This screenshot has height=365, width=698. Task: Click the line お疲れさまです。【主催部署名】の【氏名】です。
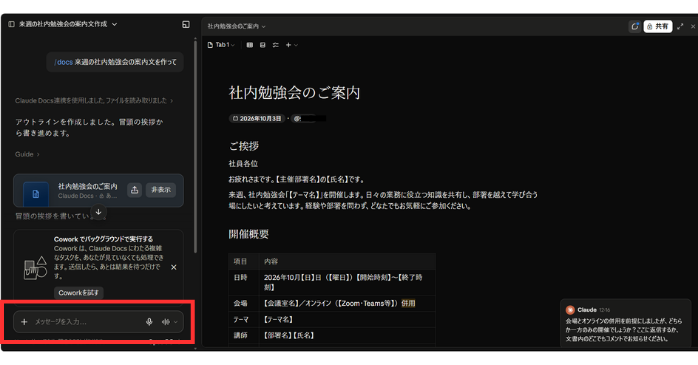coord(297,179)
